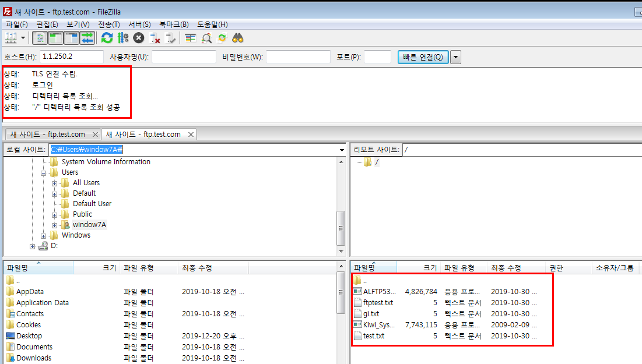Click the port (포트) input field
The width and height of the screenshot is (642, 364).
click(x=377, y=56)
